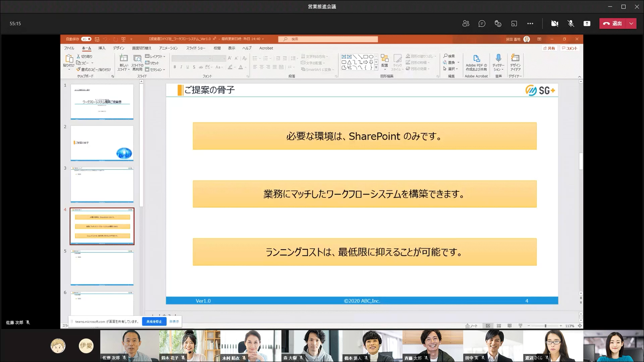
Task: Click the PowerPoint 検索 search box
Action: click(x=328, y=39)
